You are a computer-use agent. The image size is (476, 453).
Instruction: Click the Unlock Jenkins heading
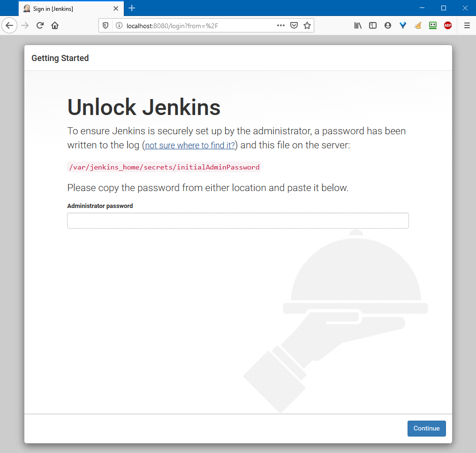coord(144,107)
